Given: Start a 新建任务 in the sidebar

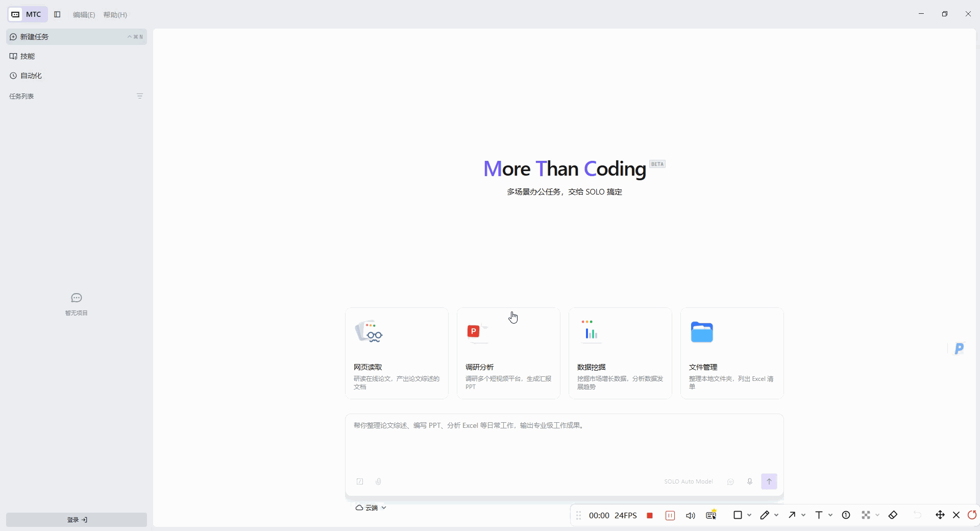Looking at the screenshot, I should coord(77,37).
